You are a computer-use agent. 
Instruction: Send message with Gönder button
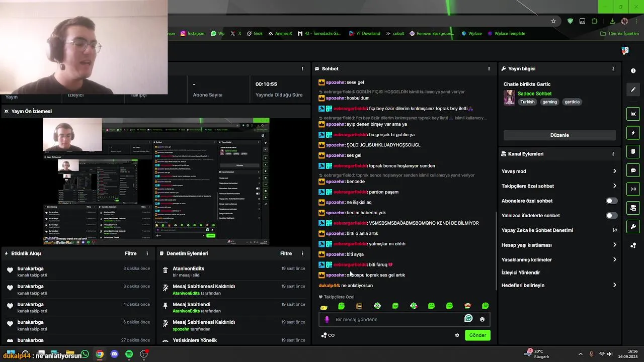tap(477, 335)
